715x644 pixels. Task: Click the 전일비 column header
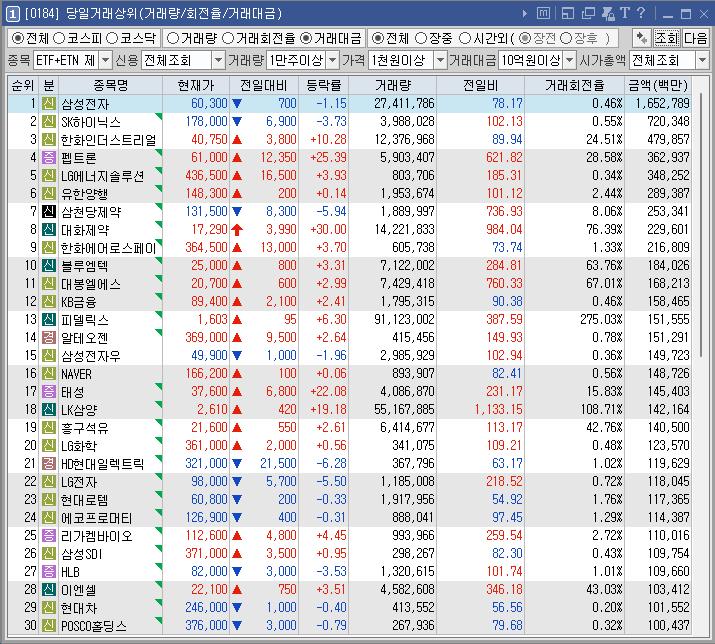[481, 85]
